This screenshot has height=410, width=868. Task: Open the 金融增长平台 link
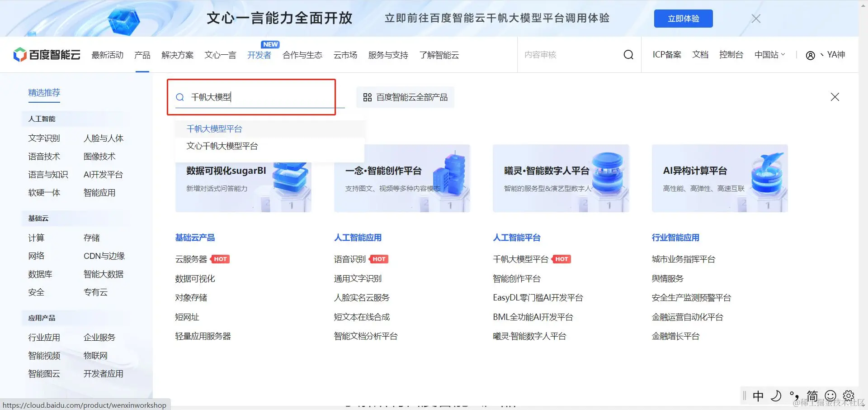click(x=675, y=336)
